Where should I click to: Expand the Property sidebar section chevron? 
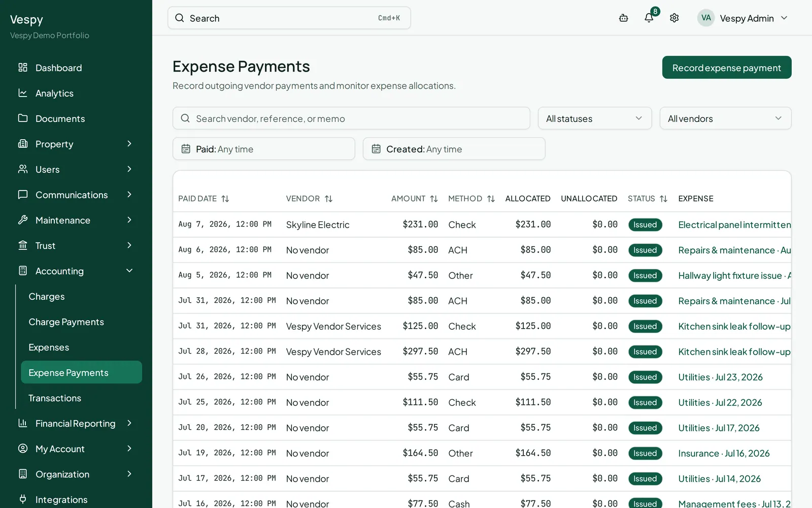129,144
